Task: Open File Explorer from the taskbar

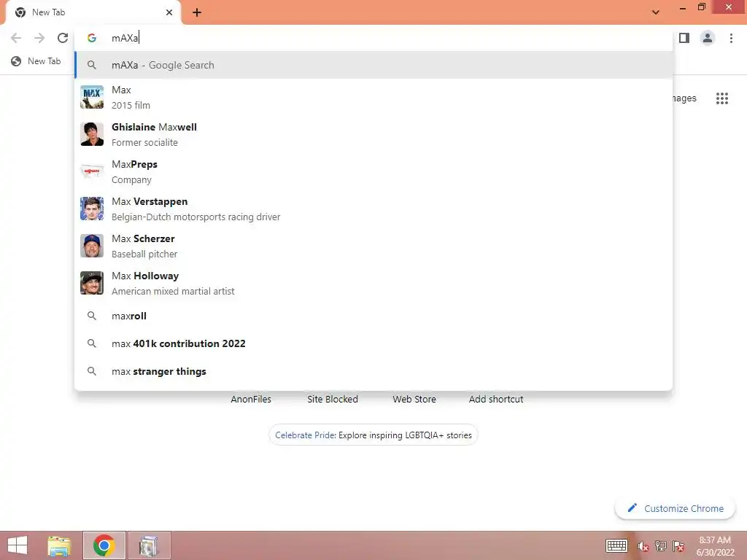Action: [60, 545]
